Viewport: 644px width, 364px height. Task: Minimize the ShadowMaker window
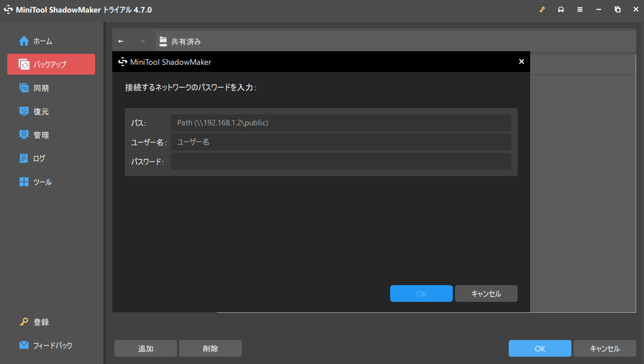(x=599, y=9)
